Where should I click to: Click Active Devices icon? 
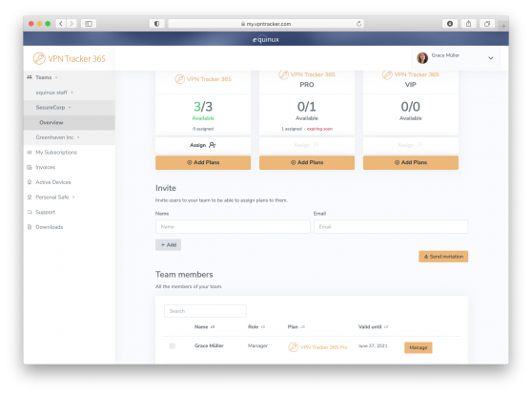click(30, 182)
